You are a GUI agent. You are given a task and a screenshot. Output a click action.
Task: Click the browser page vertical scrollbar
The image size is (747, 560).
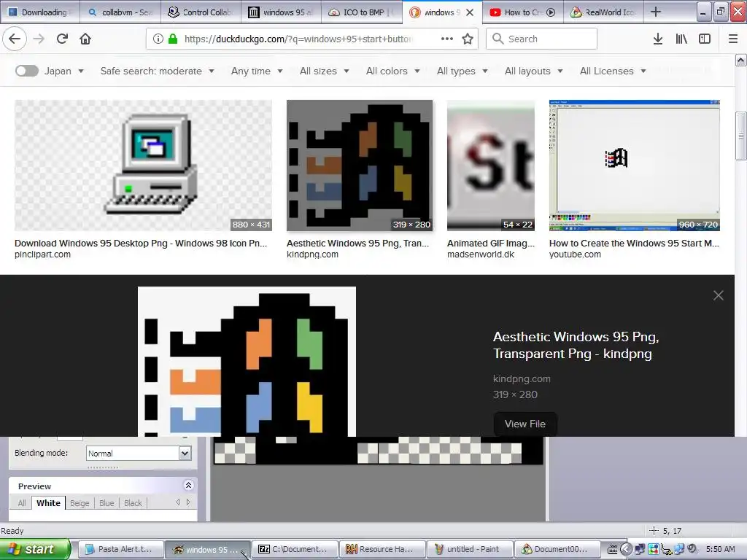tap(740, 136)
